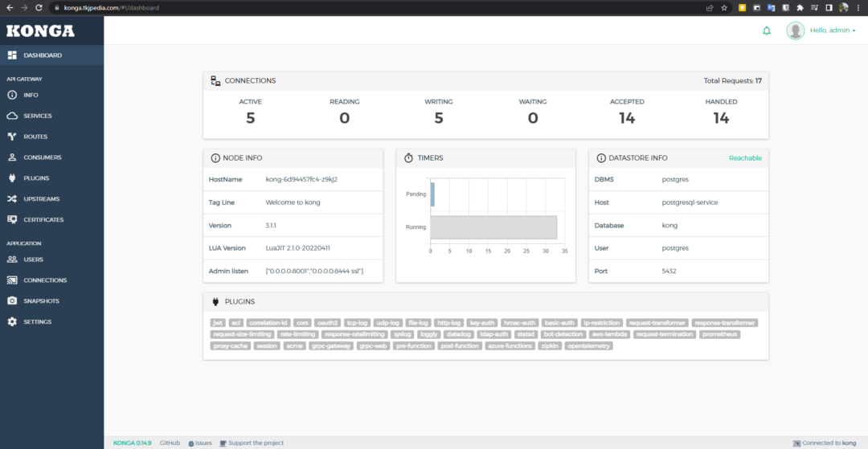
Task: Select the Plugins plug icon in sidebar
Action: tap(12, 178)
